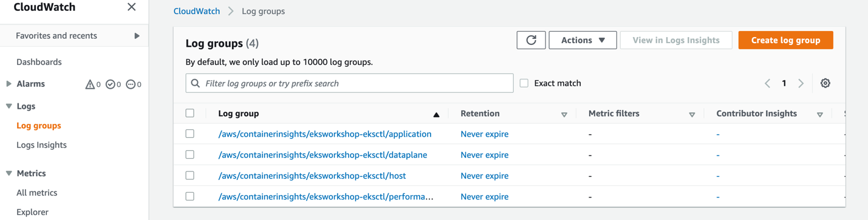This screenshot has width=868, height=220.
Task: Click the alarm warning triangle counter
Action: click(93, 84)
